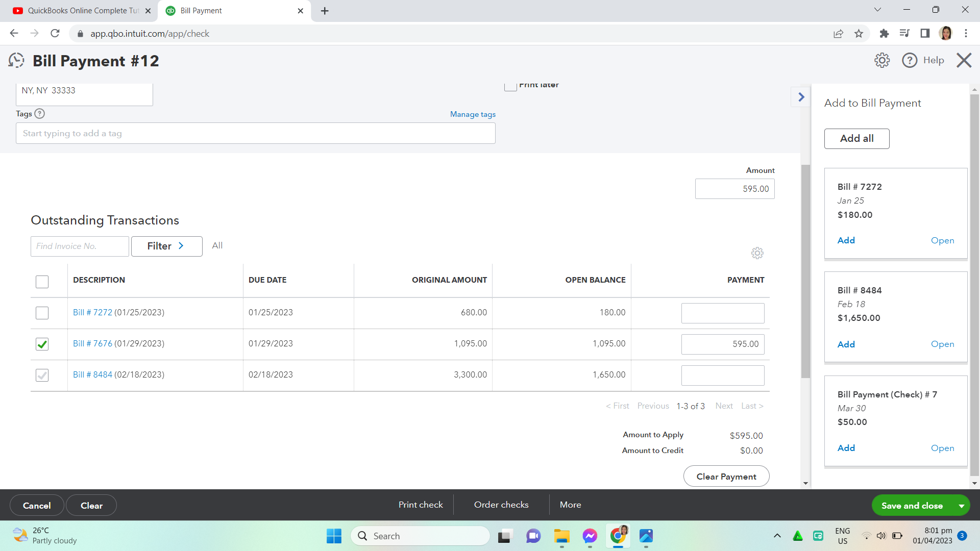Click the Tags help info icon

click(x=39, y=114)
